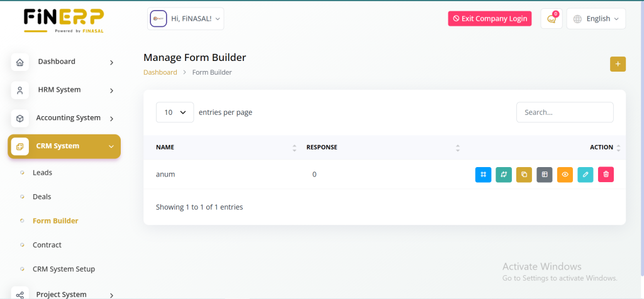Open the entries per page dropdown
The height and width of the screenshot is (299, 644).
175,112
